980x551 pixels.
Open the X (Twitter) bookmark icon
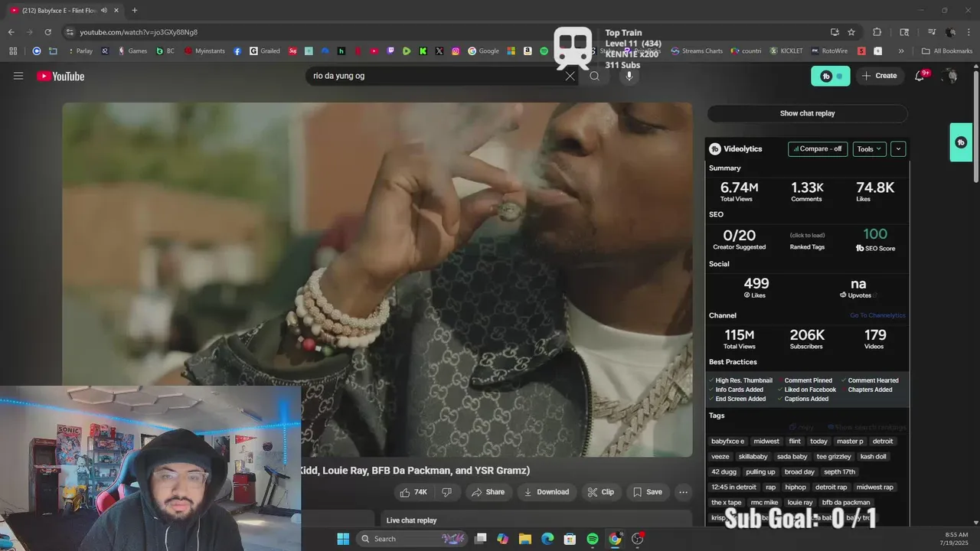click(x=439, y=51)
